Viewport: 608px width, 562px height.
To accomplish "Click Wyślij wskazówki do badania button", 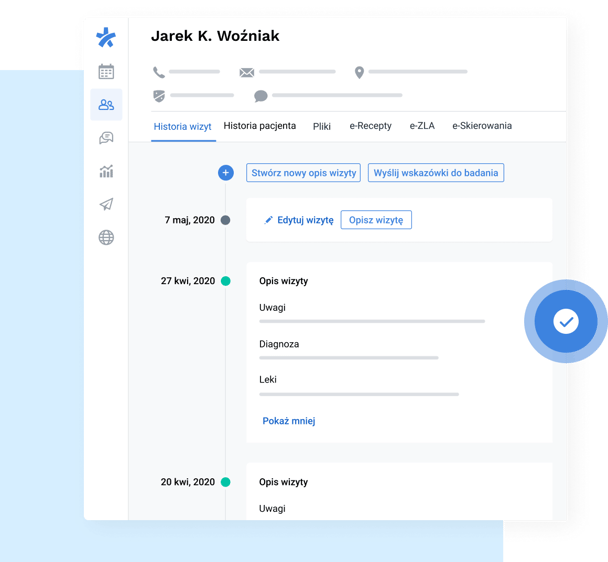I will coord(436,173).
